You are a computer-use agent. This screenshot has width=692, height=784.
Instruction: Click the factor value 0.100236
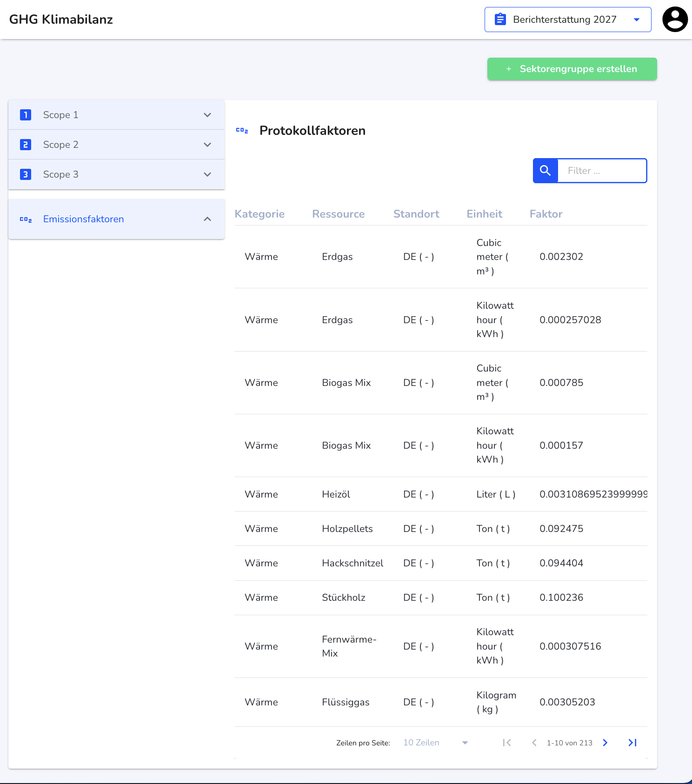coord(561,598)
